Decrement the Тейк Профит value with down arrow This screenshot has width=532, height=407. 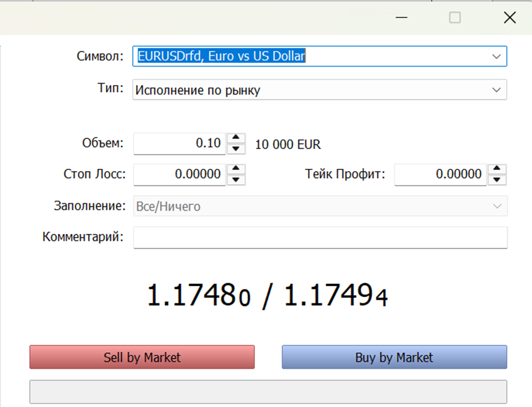pos(496,180)
